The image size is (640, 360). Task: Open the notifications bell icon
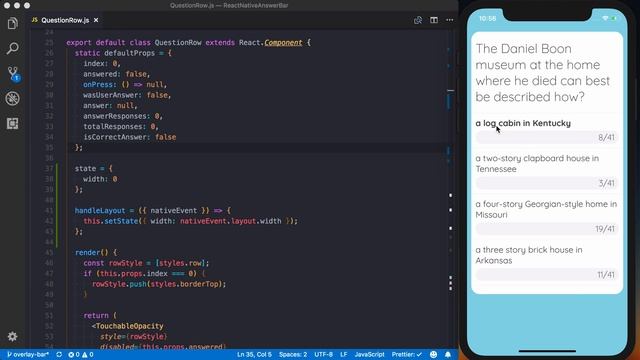click(x=448, y=354)
